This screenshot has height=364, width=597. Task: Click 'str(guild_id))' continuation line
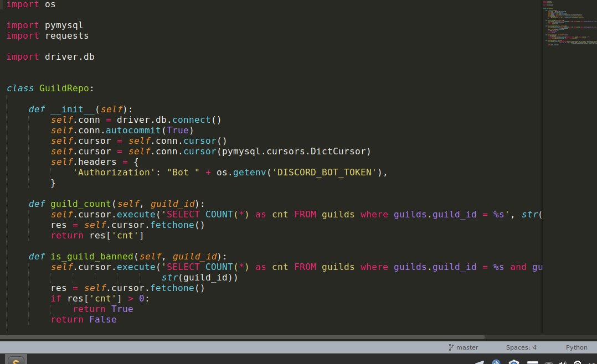click(x=199, y=278)
